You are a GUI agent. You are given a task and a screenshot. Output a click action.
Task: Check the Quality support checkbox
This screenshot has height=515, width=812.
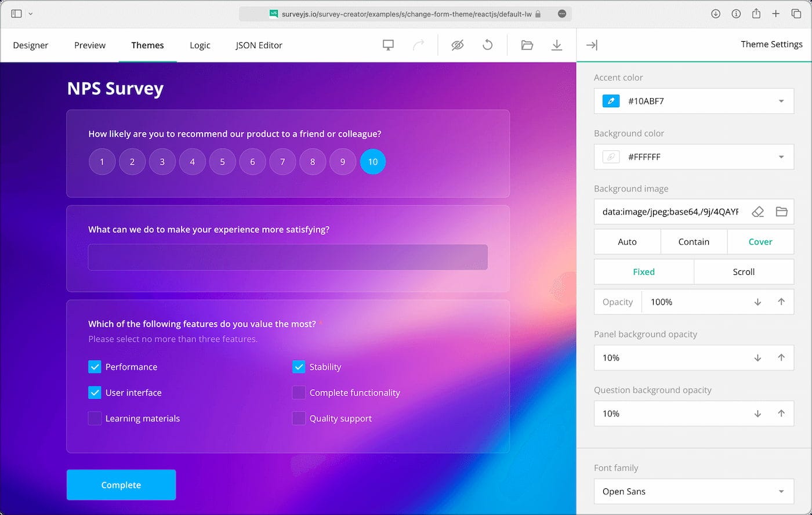[299, 418]
